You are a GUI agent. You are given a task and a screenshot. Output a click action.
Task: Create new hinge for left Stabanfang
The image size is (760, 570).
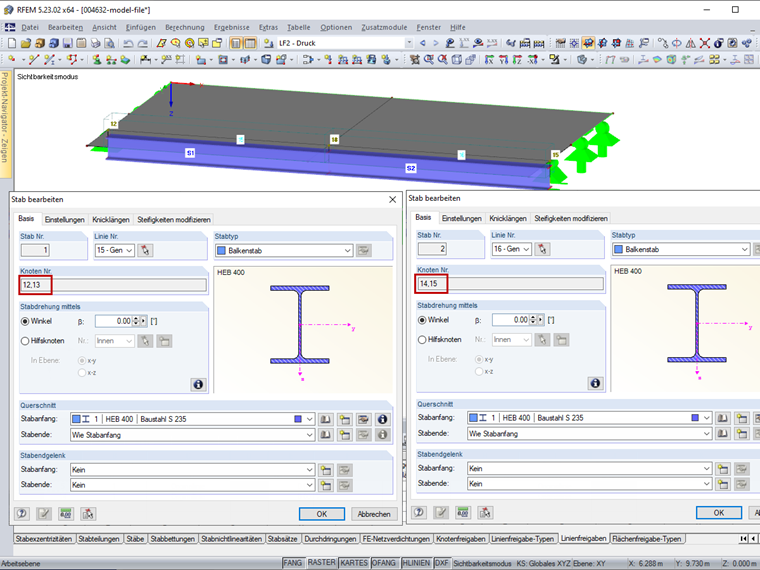[x=326, y=470]
